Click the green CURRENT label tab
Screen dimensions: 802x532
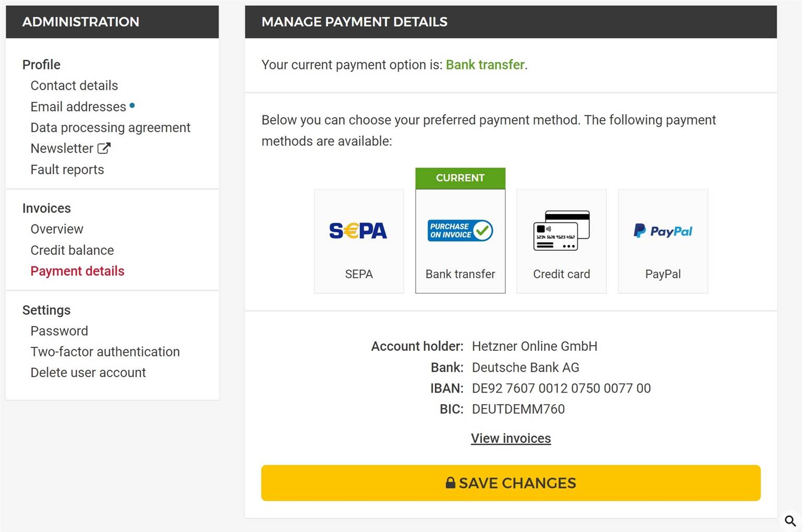(460, 178)
